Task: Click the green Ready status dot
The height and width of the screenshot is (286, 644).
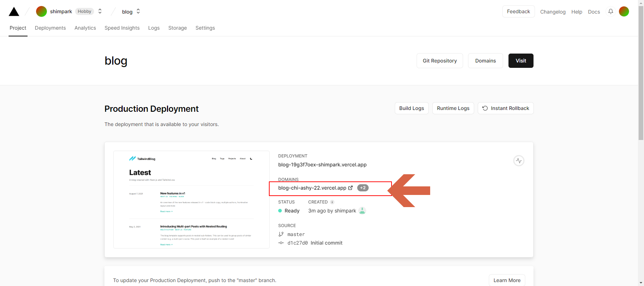Action: 280,211
